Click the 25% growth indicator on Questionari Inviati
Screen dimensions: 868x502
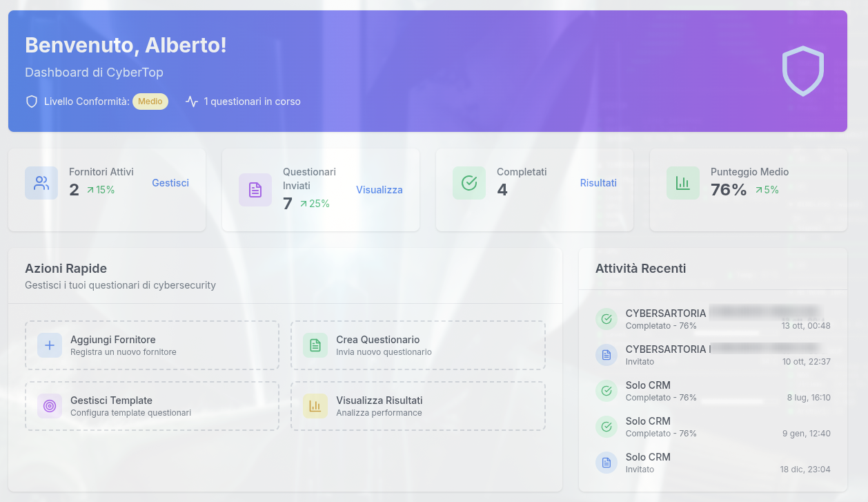coord(315,204)
